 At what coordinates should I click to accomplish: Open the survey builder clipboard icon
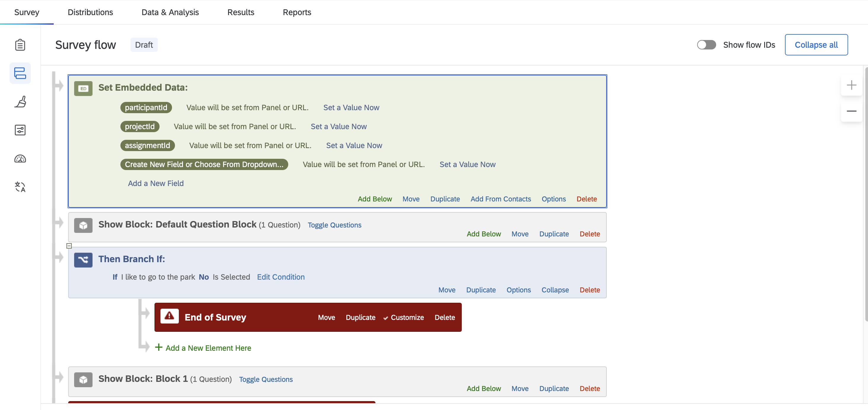[20, 45]
